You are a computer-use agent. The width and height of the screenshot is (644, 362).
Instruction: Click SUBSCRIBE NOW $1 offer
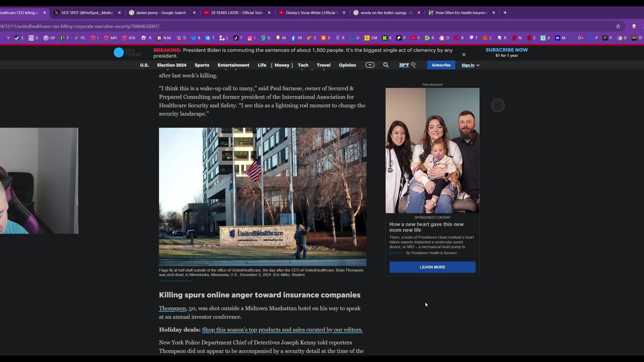click(x=507, y=52)
